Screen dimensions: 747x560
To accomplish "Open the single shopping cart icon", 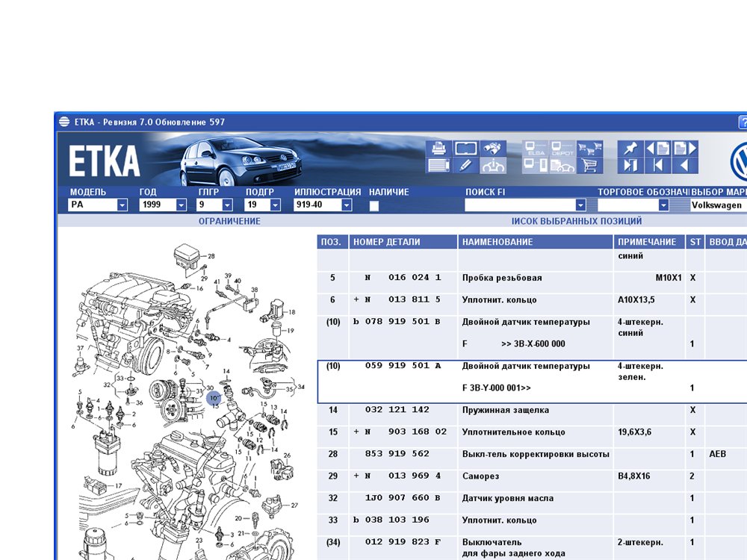I will (x=590, y=166).
